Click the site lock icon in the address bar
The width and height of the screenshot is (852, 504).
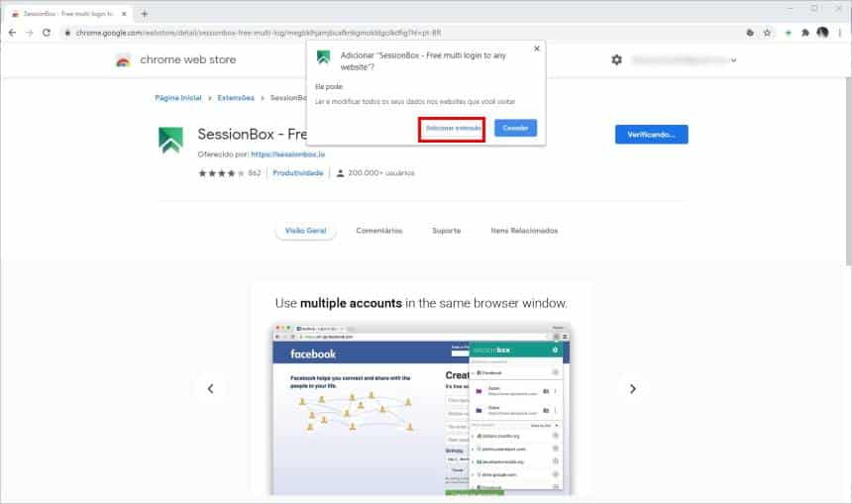coord(67,33)
